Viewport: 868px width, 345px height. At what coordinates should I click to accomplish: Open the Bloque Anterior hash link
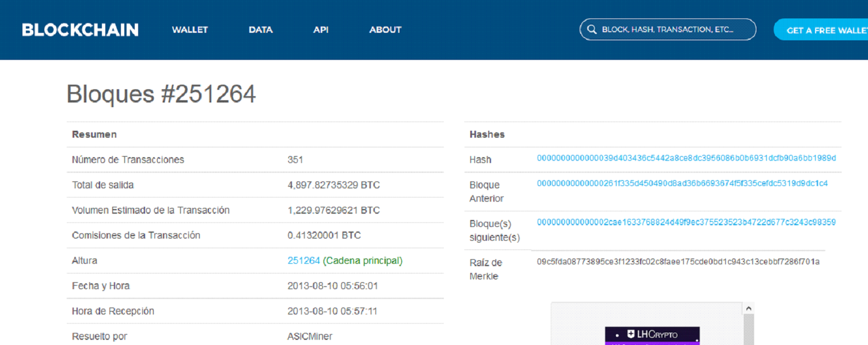pyautogui.click(x=682, y=184)
